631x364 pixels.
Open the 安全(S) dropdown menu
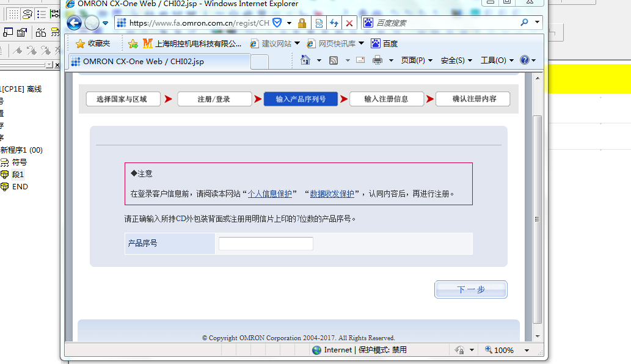456,60
